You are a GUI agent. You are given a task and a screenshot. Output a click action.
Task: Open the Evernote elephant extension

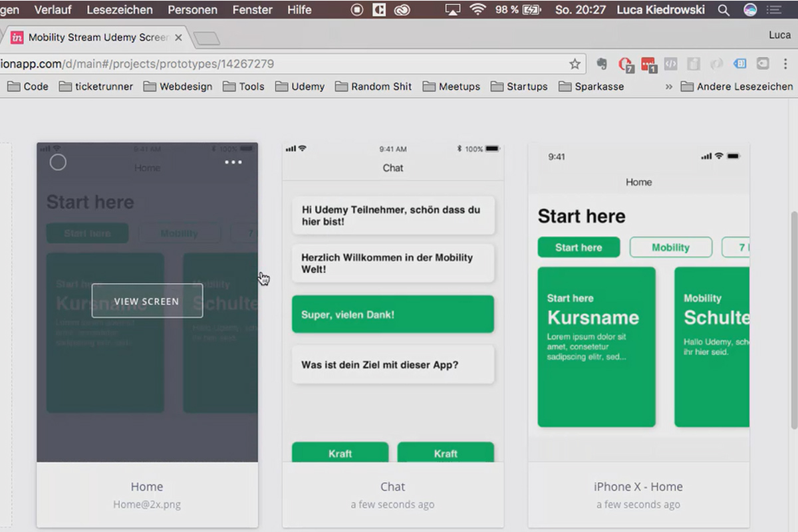point(602,64)
